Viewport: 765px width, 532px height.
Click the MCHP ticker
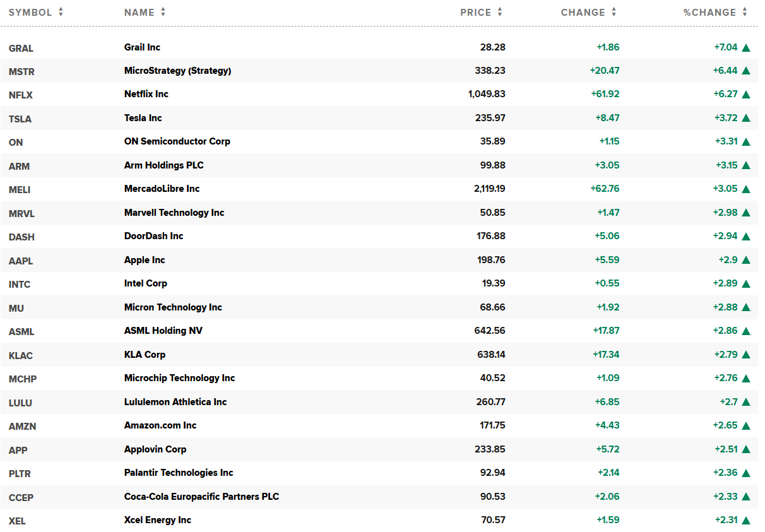[23, 379]
